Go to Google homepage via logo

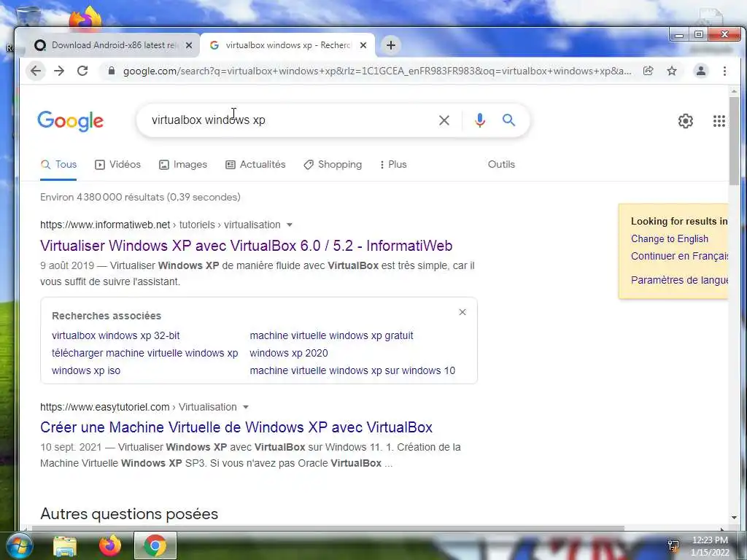(71, 121)
